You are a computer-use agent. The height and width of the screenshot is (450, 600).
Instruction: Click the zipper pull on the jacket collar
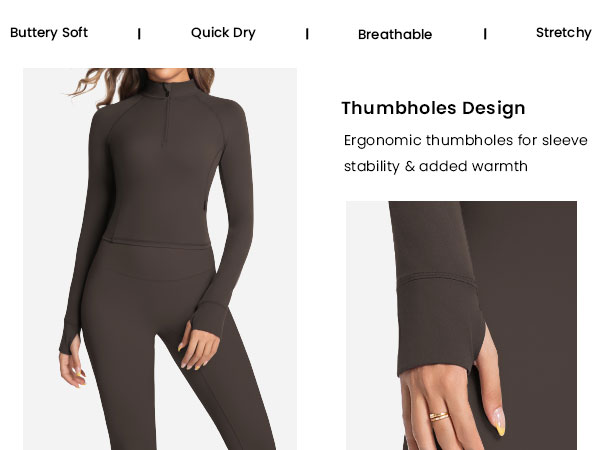point(167,92)
